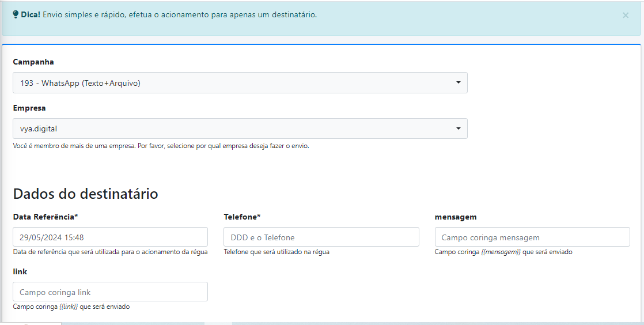
Task: Expand the Empresa dropdown showing vya.digital
Action: point(240,129)
